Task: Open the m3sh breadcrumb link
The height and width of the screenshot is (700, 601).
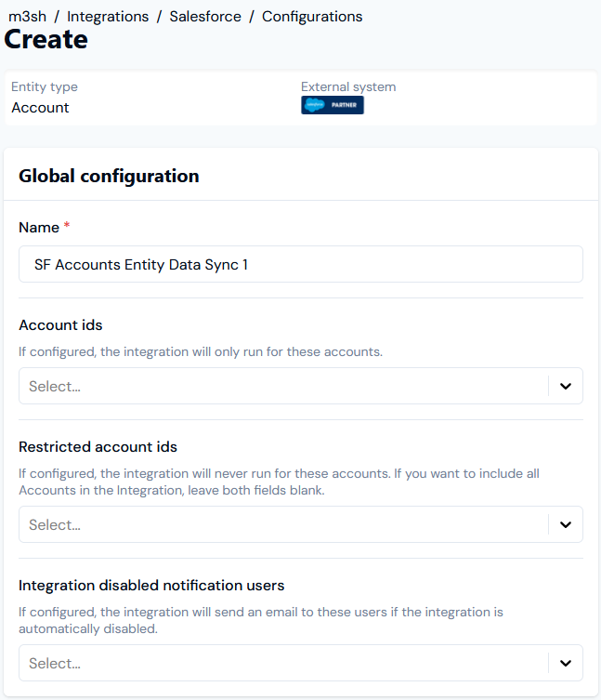Action: (x=27, y=17)
